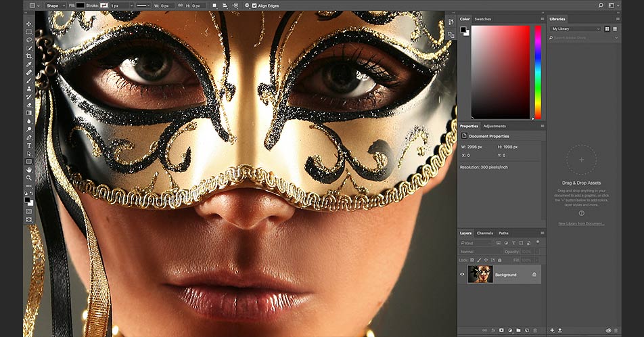644x337 pixels.
Task: Switch to the Paths tab
Action: pos(503,233)
